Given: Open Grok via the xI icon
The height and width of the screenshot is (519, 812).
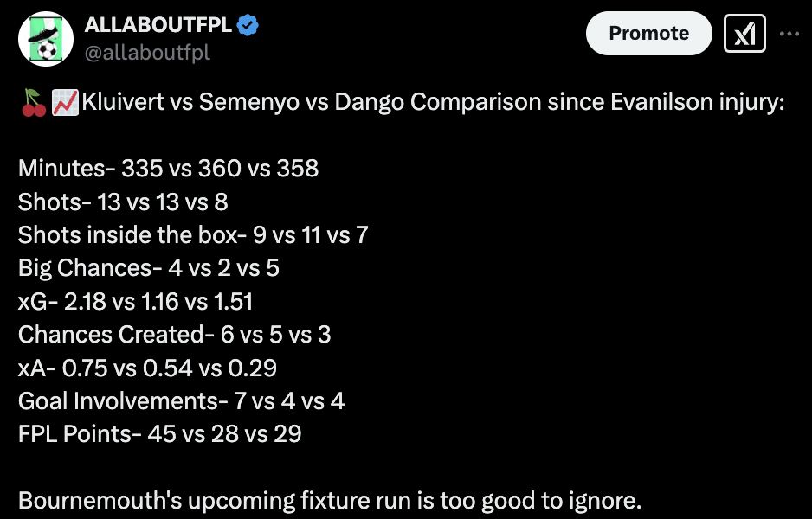Looking at the screenshot, I should pyautogui.click(x=744, y=34).
